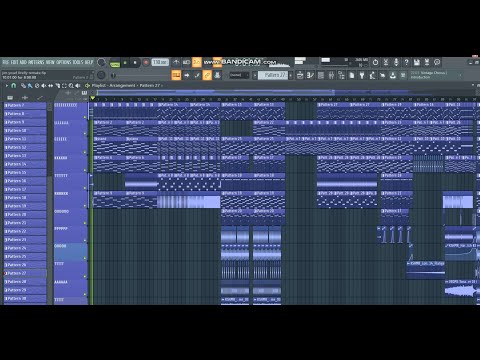Select the playlist Playback speaker tool
The width and height of the screenshot is (480, 360).
click(78, 86)
